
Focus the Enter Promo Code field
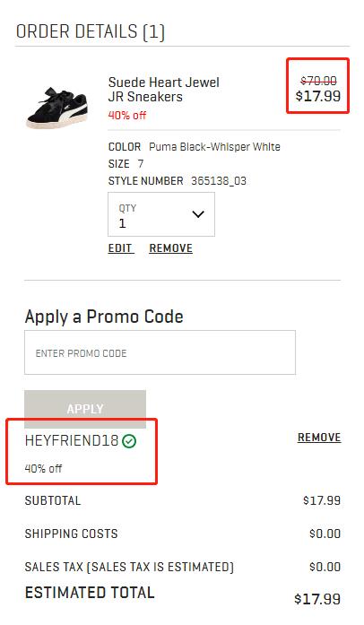coord(160,352)
